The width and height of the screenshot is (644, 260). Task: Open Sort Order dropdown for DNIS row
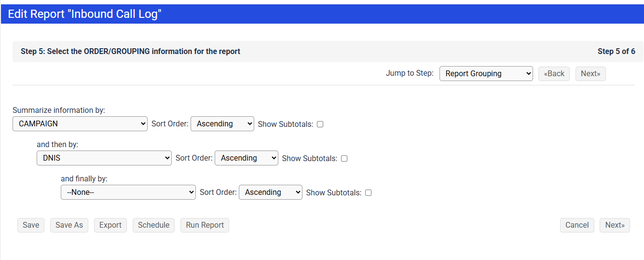tap(247, 158)
